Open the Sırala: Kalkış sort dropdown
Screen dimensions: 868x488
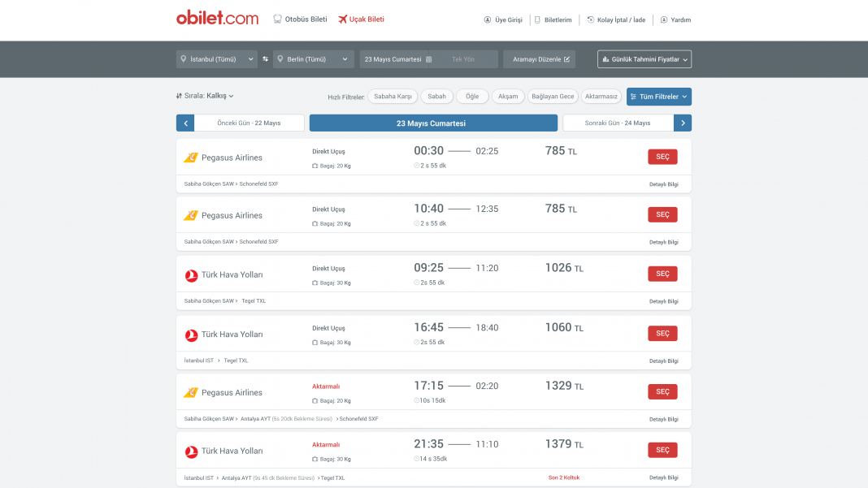pos(205,96)
